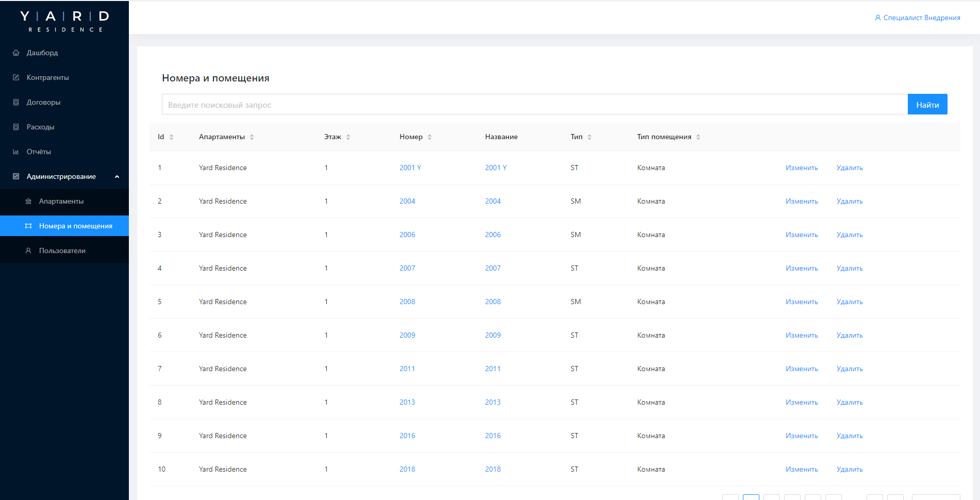The height and width of the screenshot is (500, 980).
Task: Click Удалить for room 2013
Action: 849,403
